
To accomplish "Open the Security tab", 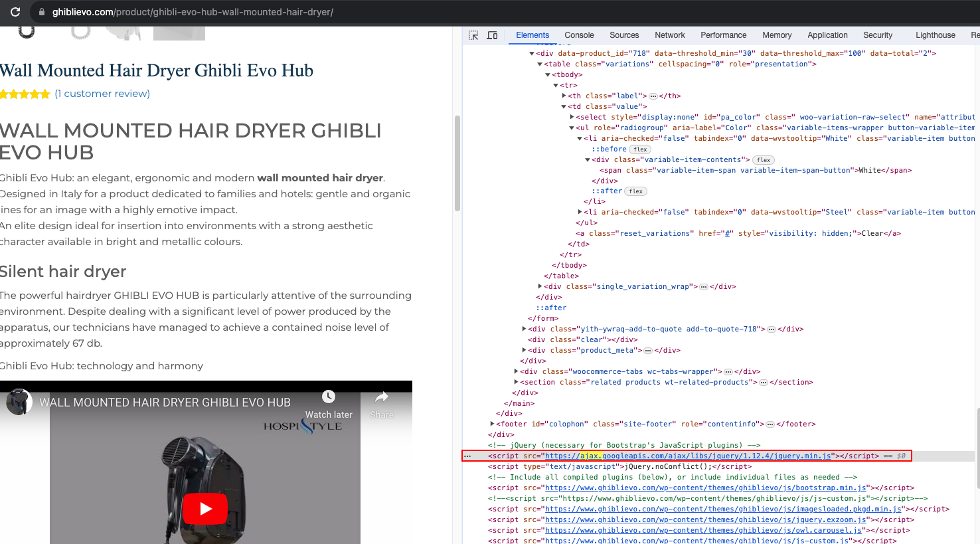I will point(878,35).
